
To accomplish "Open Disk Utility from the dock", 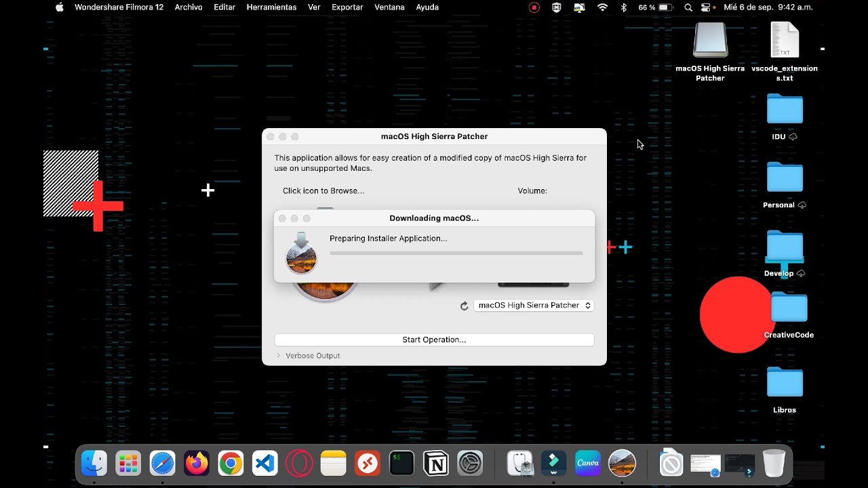I will [520, 464].
